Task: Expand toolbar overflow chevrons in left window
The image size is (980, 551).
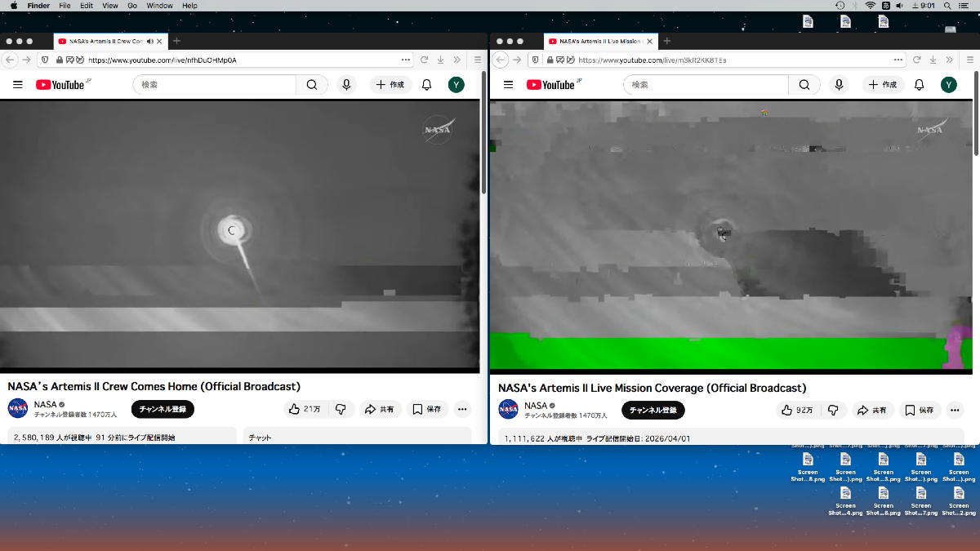Action: click(457, 60)
